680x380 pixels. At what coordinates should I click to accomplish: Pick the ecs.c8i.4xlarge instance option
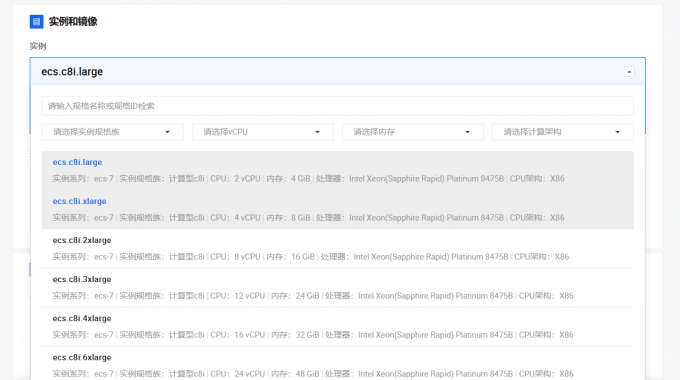click(x=337, y=327)
